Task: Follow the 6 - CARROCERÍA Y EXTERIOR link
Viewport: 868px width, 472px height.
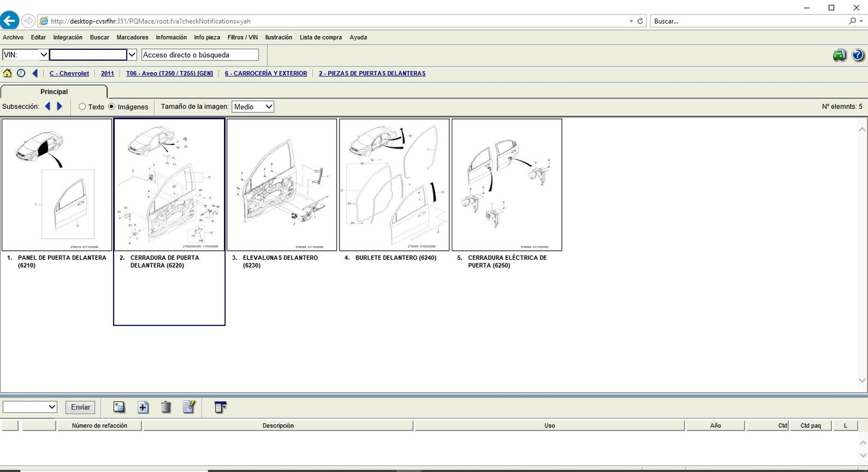Action: [x=266, y=73]
